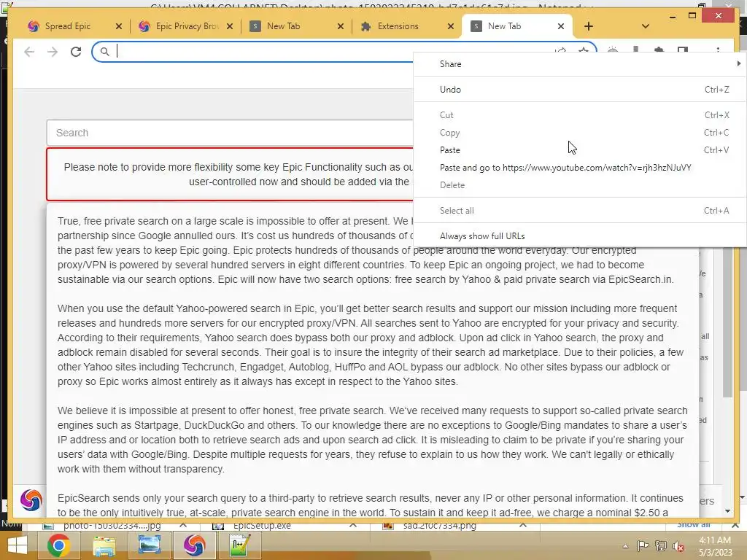Choose Delete from context menu
The height and width of the screenshot is (560, 747).
click(579, 184)
